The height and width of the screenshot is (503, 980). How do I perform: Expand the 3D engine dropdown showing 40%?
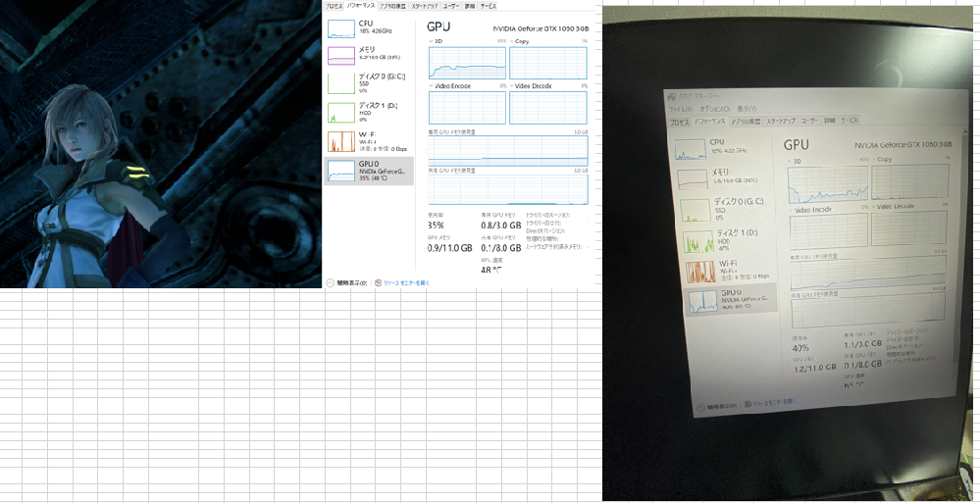click(790, 161)
